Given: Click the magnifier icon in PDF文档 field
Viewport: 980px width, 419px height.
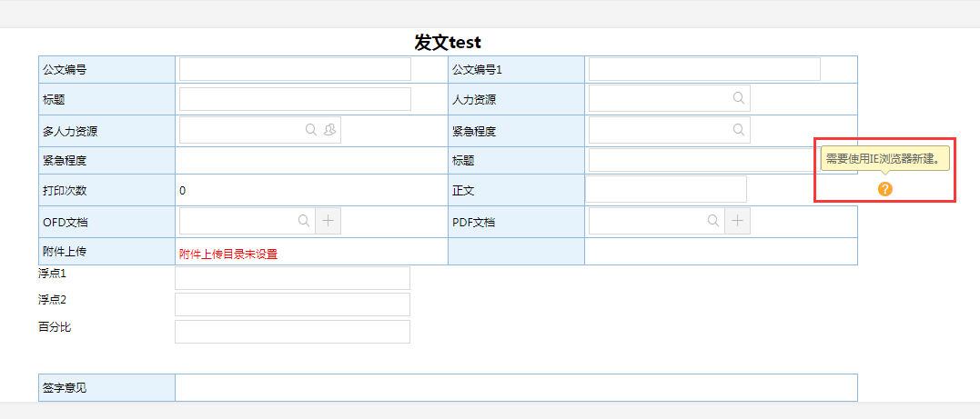Looking at the screenshot, I should pos(713,220).
